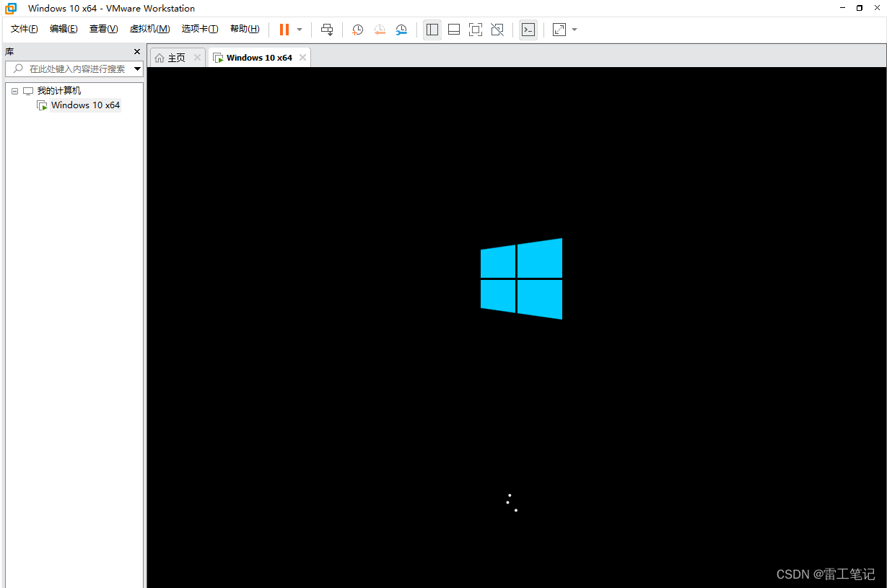The width and height of the screenshot is (887, 588).
Task: Close the 主页 tab
Action: (x=197, y=58)
